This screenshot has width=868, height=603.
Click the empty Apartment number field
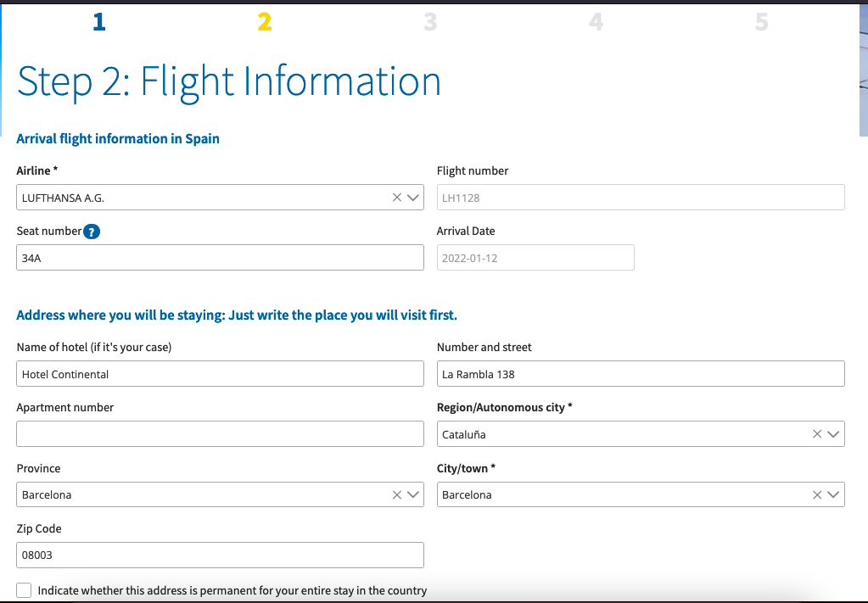click(x=220, y=434)
